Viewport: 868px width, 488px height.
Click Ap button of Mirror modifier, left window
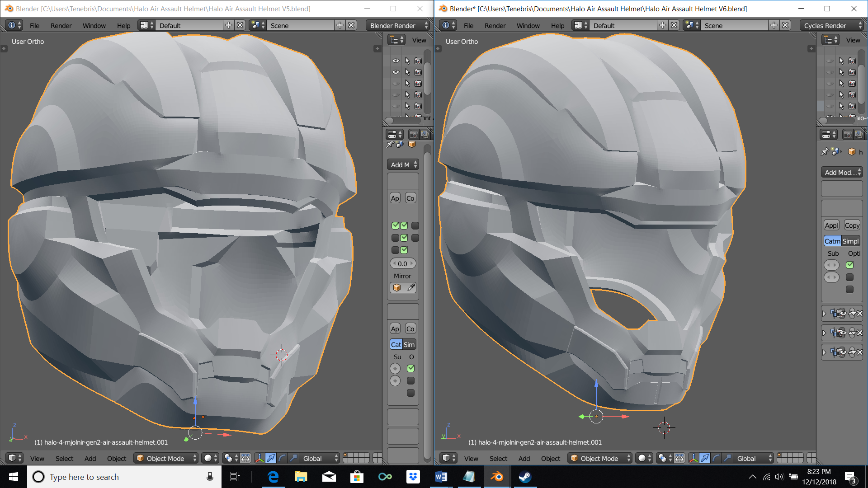395,198
